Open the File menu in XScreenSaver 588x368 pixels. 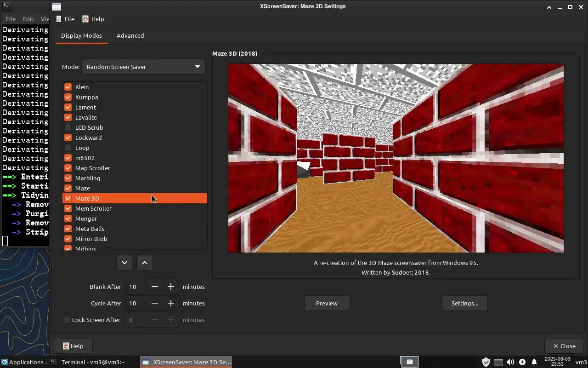[x=65, y=19]
